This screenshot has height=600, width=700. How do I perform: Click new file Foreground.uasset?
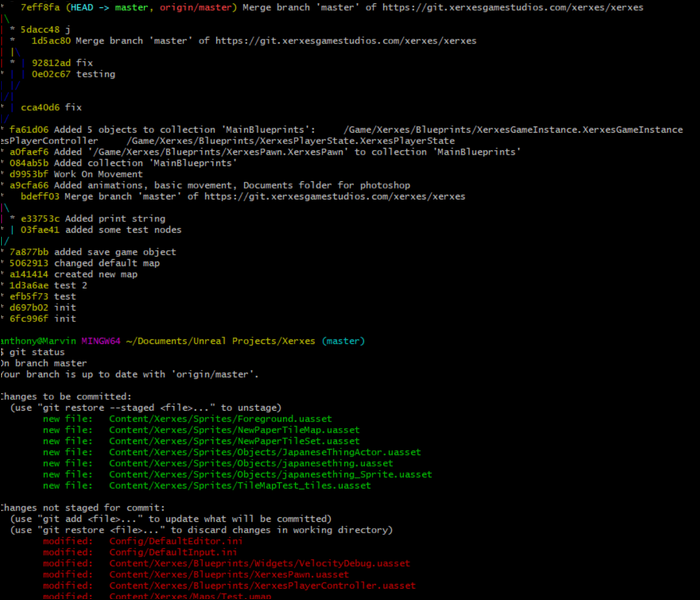(188, 419)
